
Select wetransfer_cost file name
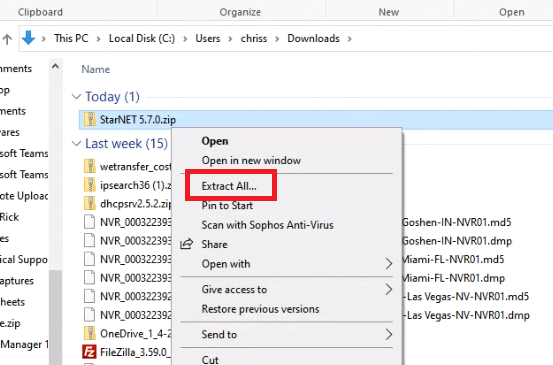pos(136,166)
